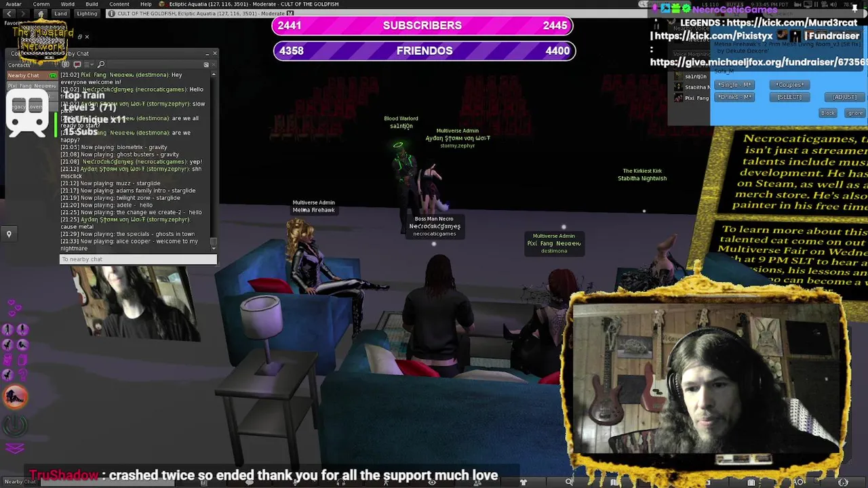This screenshot has width=868, height=488.
Task: Click the Friendos goal progress bar
Action: click(x=424, y=51)
